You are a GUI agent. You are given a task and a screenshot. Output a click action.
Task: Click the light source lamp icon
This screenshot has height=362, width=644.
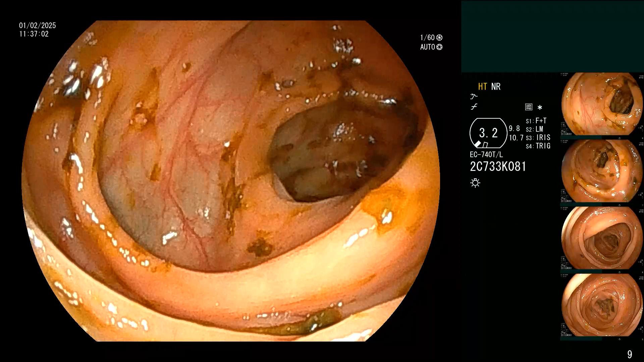pos(475,183)
